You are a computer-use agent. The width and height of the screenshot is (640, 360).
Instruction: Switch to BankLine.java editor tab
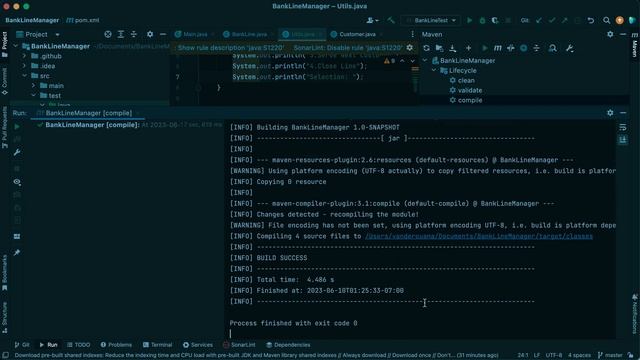point(249,34)
